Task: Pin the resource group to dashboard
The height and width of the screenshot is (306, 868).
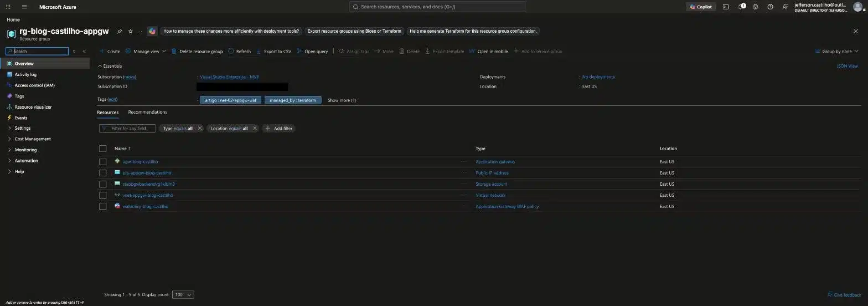Action: click(x=120, y=31)
